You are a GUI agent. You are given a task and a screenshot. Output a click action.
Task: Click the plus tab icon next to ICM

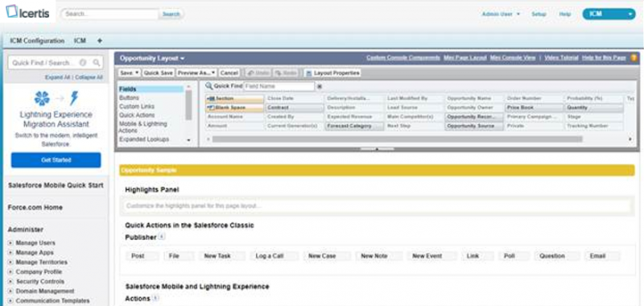[x=99, y=40]
